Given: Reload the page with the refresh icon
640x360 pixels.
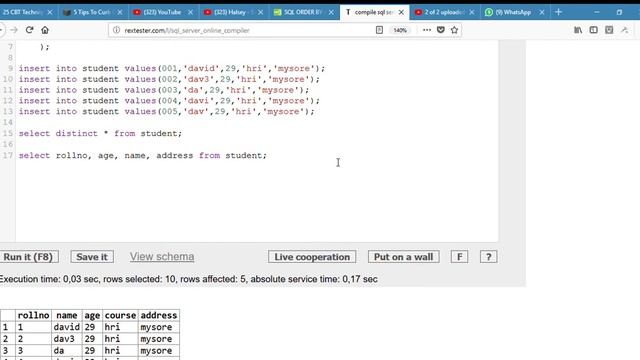Looking at the screenshot, I should [29, 30].
